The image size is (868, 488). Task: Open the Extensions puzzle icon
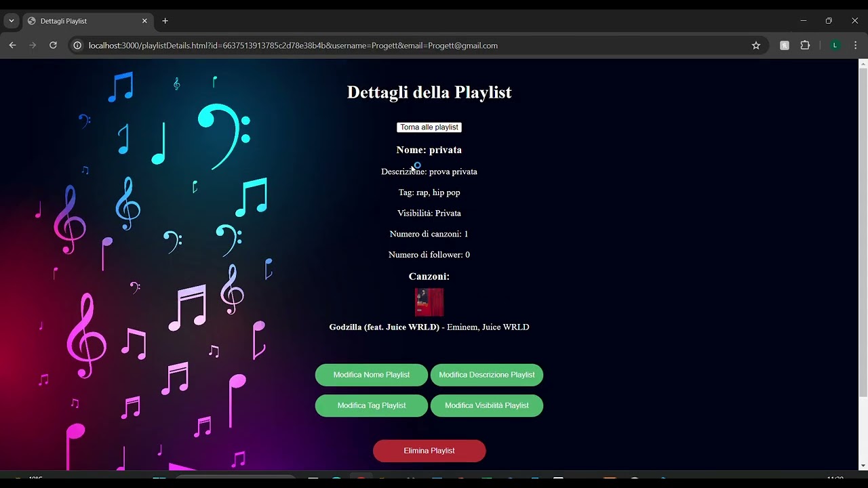click(x=805, y=45)
